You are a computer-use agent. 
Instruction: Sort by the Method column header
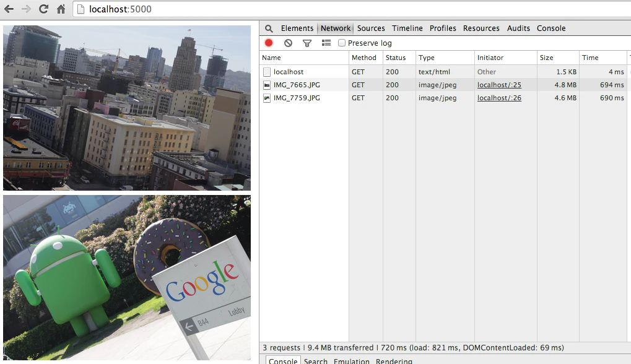365,58
